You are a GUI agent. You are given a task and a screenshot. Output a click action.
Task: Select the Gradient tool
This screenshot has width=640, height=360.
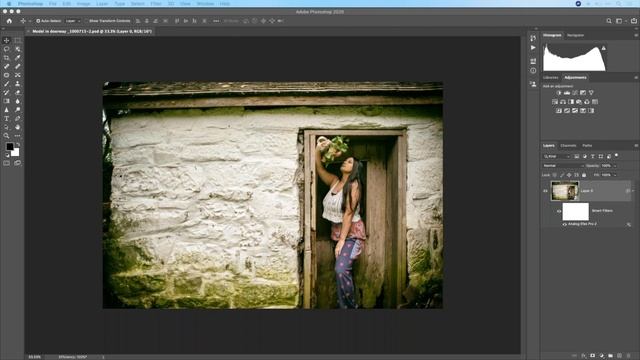point(7,101)
